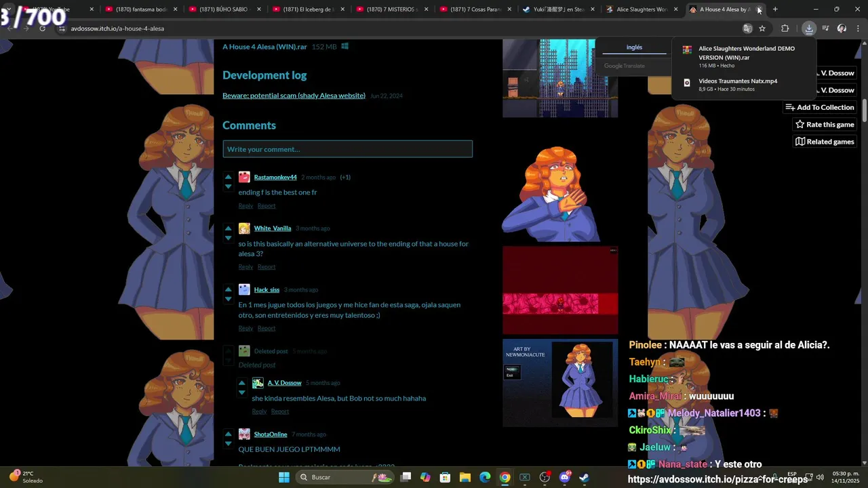Upvote Rastamonkey44's comment
Screen dimensions: 868x488
tap(228, 177)
